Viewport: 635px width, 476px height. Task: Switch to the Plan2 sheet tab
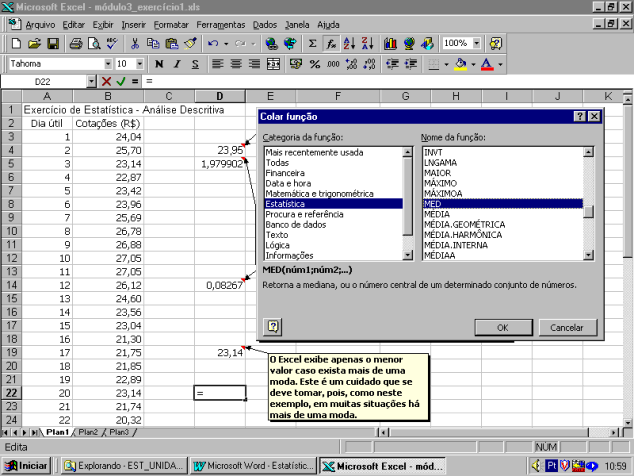(88, 432)
